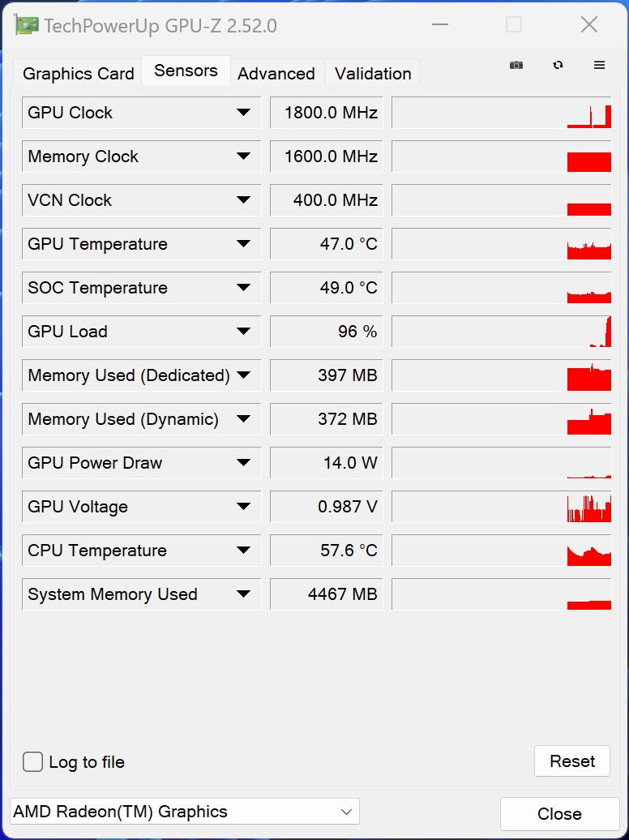629x840 pixels.
Task: Open the AMD Radeon Graphics device selector
Action: [184, 812]
